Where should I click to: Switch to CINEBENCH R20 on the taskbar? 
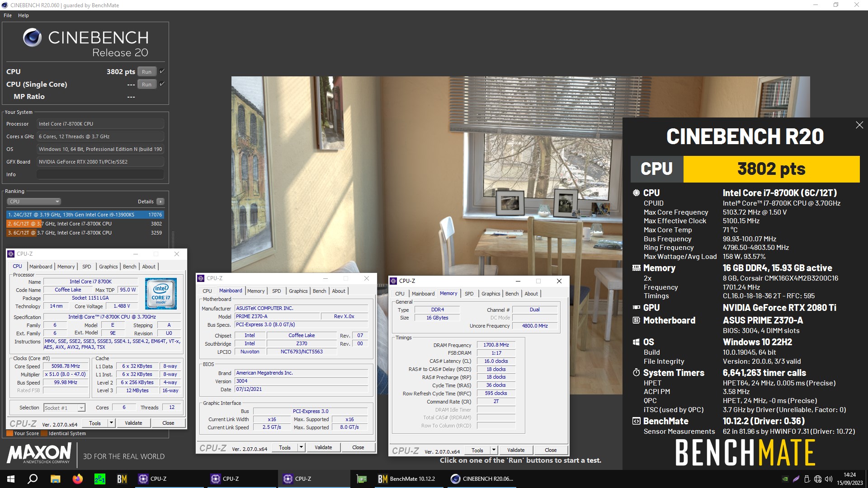[x=482, y=479]
